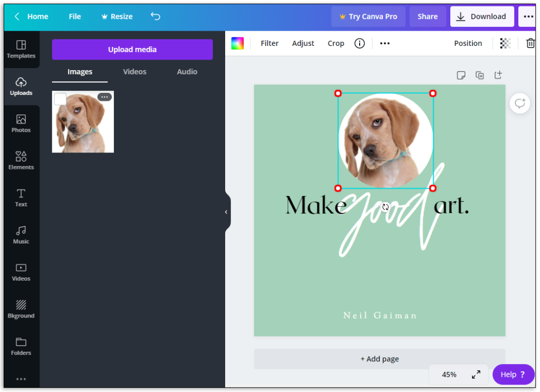540x392 pixels.
Task: Open page notes with the sticky note icon
Action: tap(461, 75)
